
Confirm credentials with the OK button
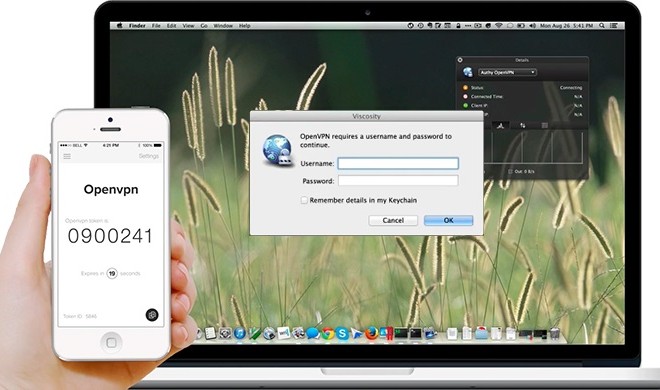click(448, 220)
